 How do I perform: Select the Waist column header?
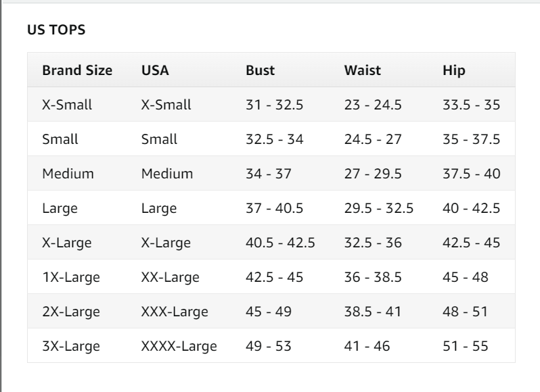coord(362,70)
